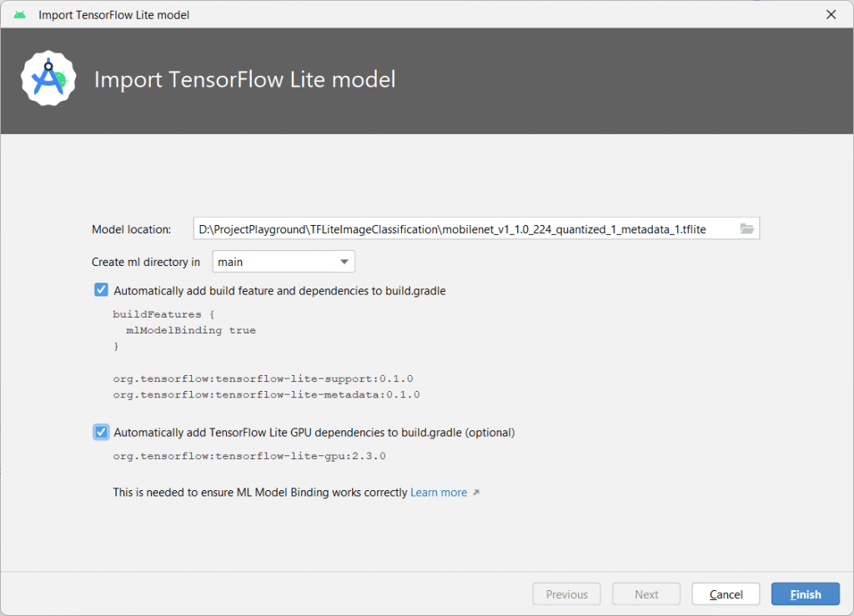Open the Learn more link about ML Model Binding
Viewport: 854px width, 616px height.
[438, 492]
